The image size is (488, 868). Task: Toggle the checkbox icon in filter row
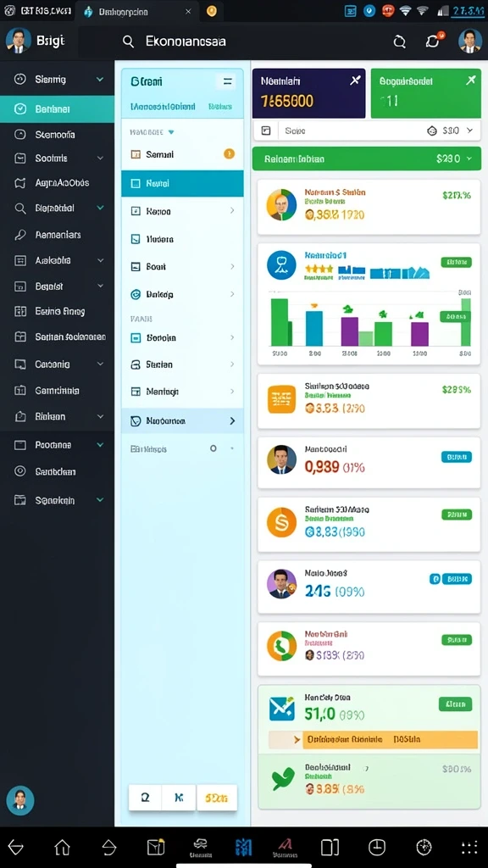tap(265, 131)
